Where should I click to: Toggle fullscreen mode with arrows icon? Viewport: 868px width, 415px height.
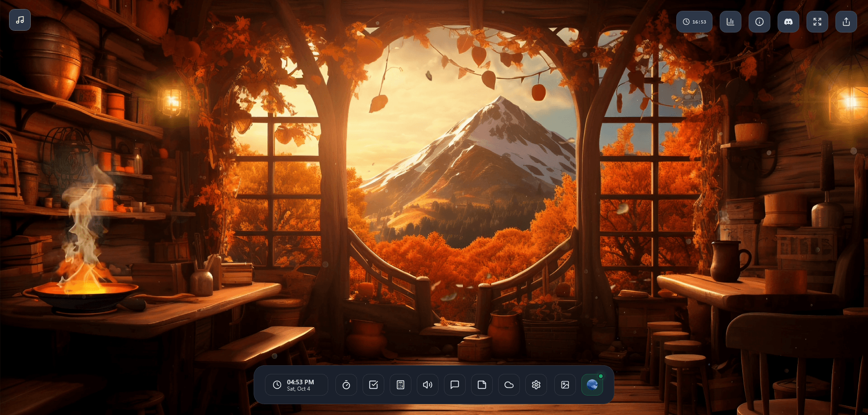[x=817, y=22]
